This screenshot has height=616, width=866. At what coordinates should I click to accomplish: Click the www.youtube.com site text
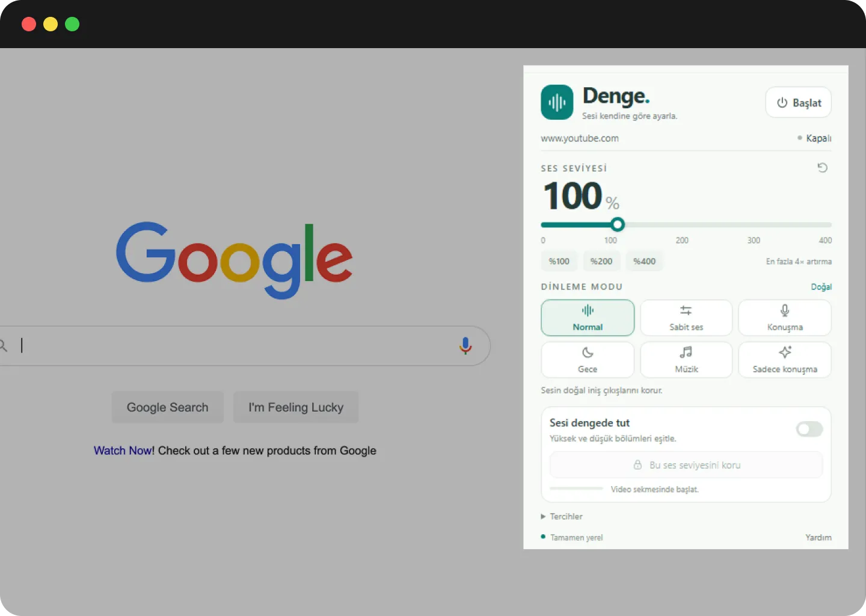point(580,138)
